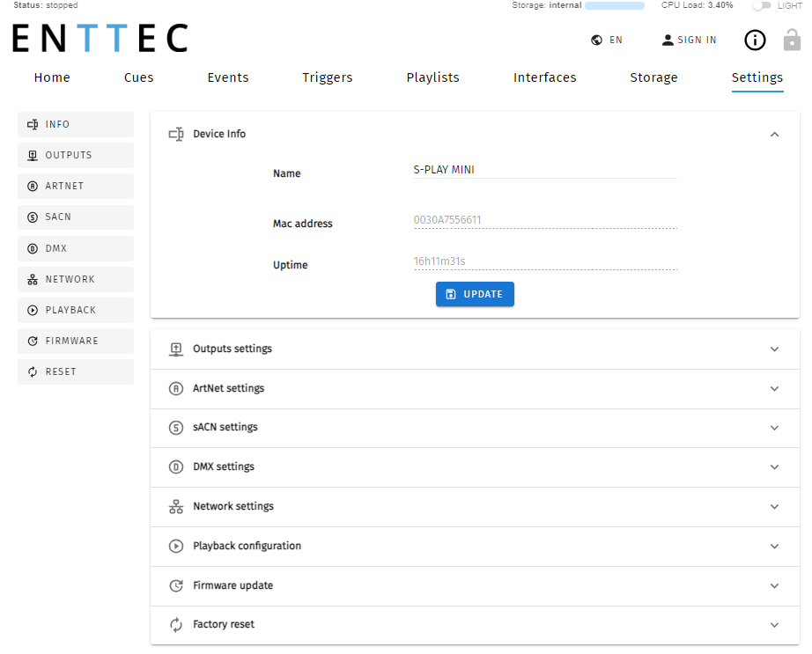Image resolution: width=812 pixels, height=654 pixels.
Task: Open the Triggers tab
Action: pos(328,77)
